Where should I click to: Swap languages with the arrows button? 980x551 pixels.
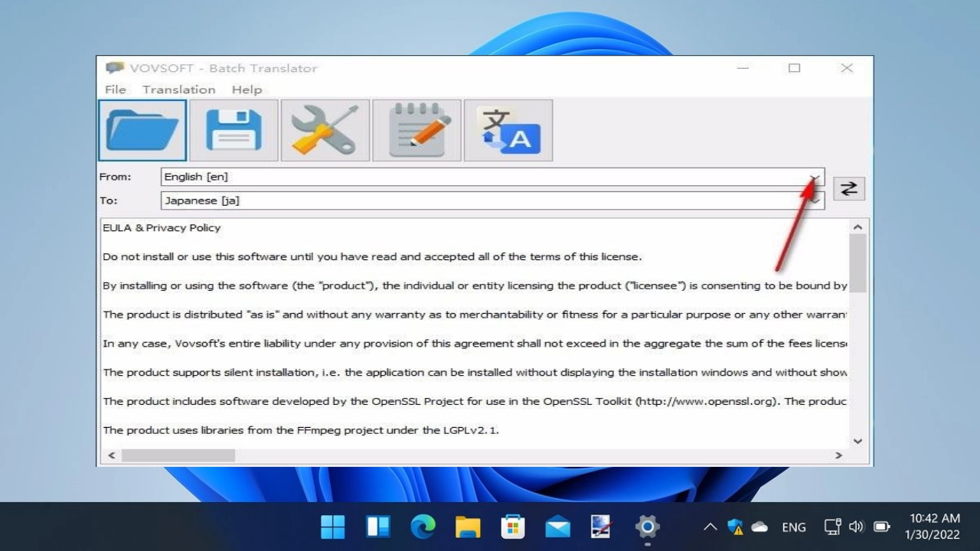click(848, 188)
